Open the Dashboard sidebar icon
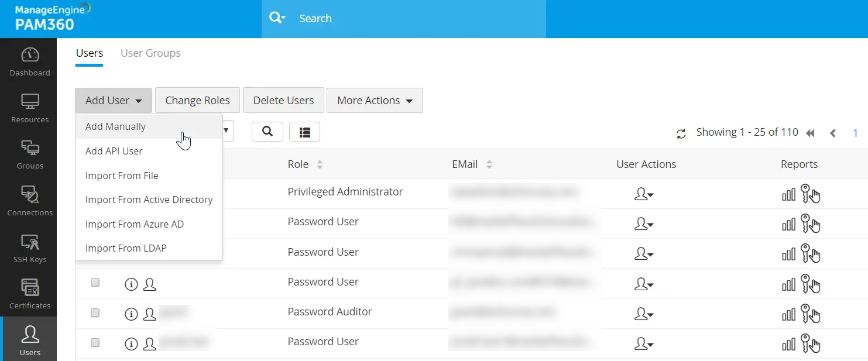 30,61
